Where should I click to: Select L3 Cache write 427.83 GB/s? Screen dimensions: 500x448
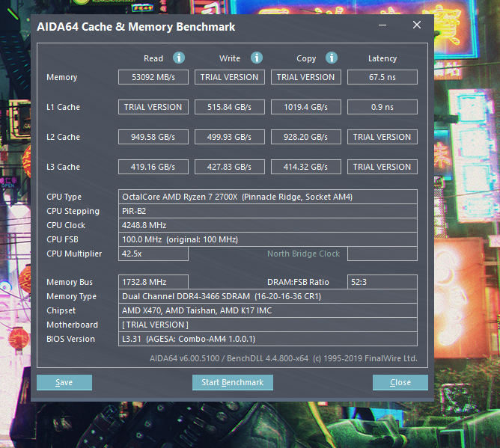pos(230,167)
